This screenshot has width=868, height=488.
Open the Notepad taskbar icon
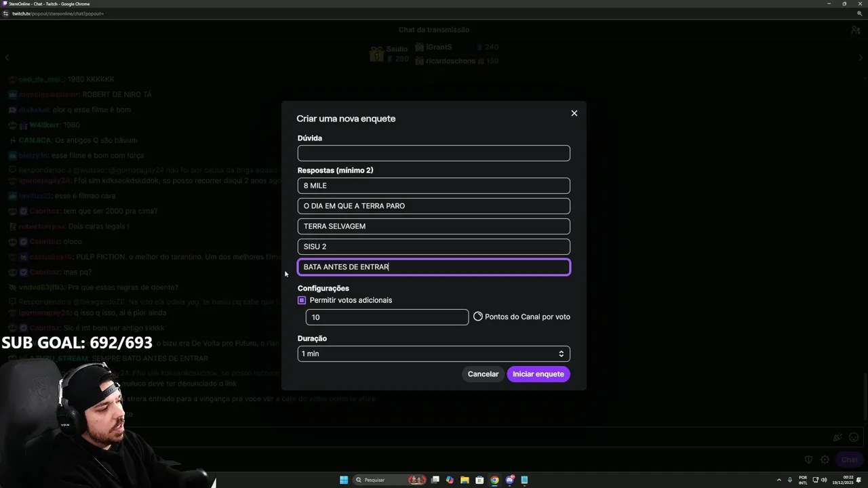524,480
